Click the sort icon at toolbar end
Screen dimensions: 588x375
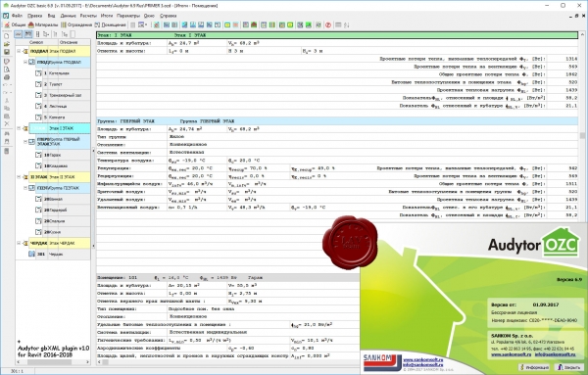(347, 25)
